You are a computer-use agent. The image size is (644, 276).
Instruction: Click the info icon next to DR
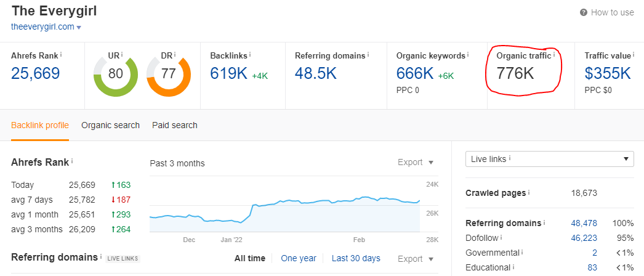coord(175,54)
